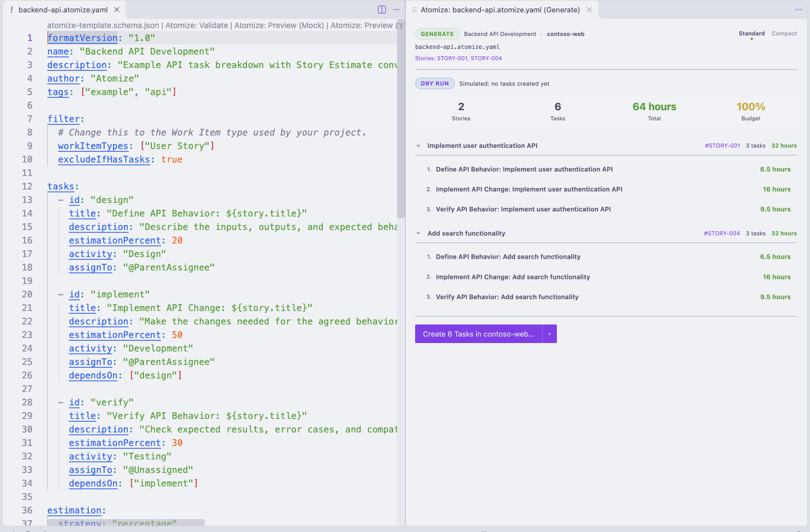This screenshot has width=810, height=532.
Task: Click Atomize: Preview (Mock) code lens
Action: (x=279, y=25)
